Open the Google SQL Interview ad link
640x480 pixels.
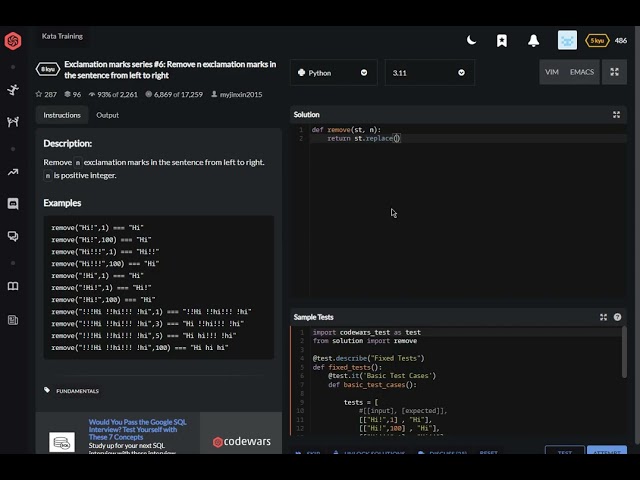coord(137,429)
